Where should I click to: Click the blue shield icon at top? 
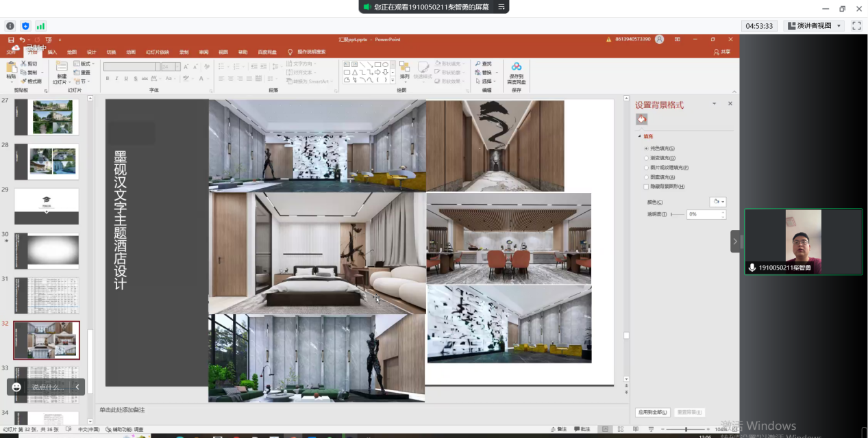pos(25,26)
